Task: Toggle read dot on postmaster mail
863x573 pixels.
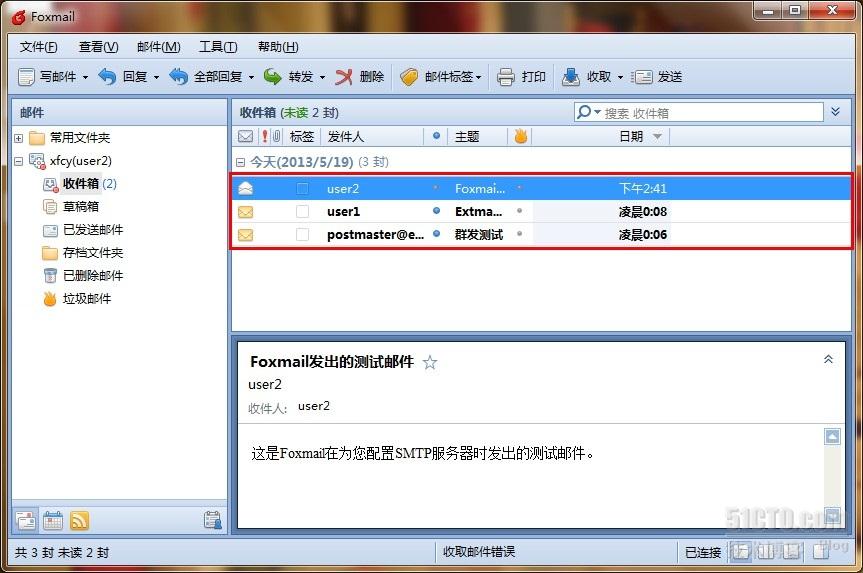Action: pos(436,233)
